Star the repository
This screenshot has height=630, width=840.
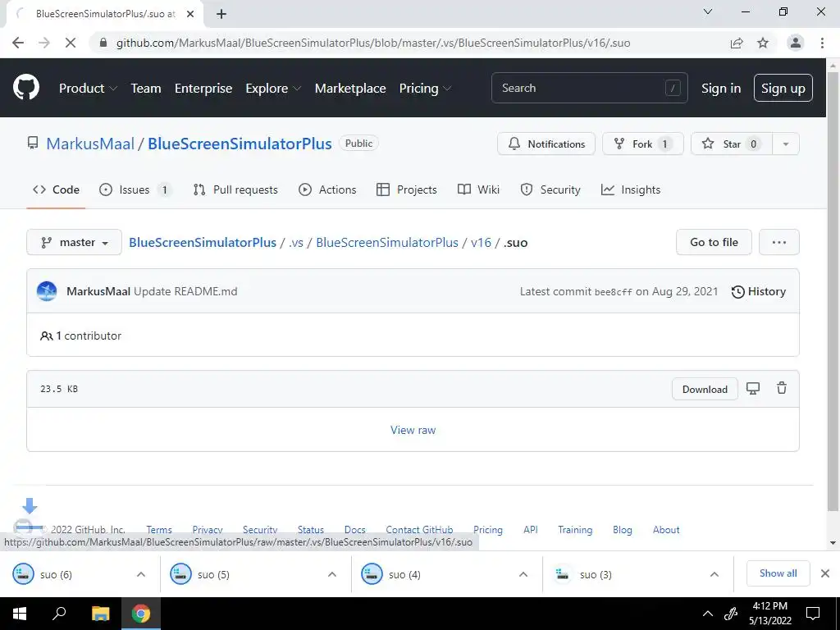731,144
